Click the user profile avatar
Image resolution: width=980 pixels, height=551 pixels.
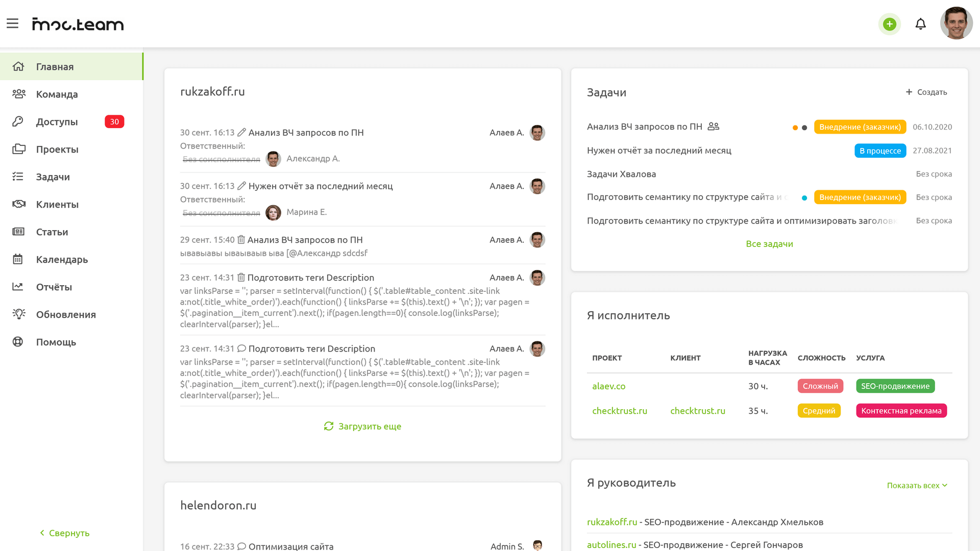[956, 23]
